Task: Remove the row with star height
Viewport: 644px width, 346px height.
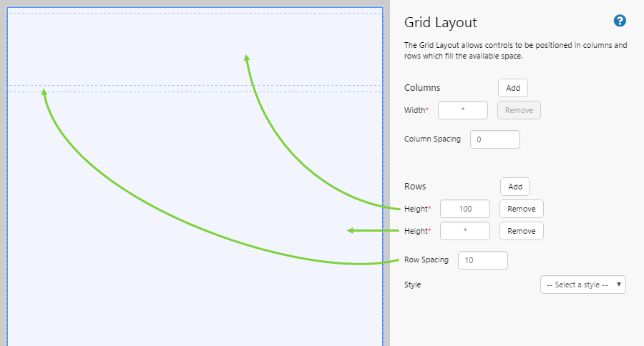Action: (x=522, y=231)
